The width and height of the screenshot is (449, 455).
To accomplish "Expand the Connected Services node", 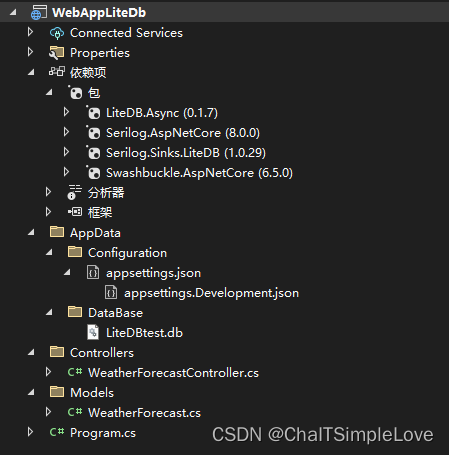I will [x=30, y=32].
